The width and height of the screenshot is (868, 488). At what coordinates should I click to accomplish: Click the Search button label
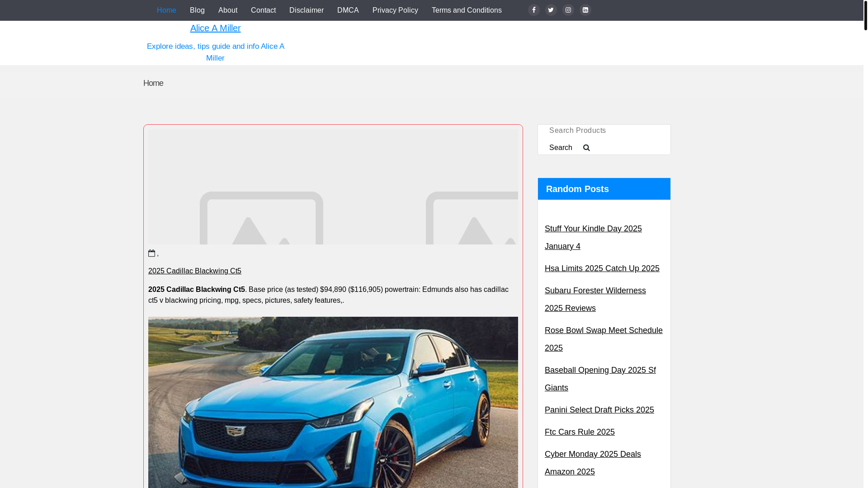561,148
